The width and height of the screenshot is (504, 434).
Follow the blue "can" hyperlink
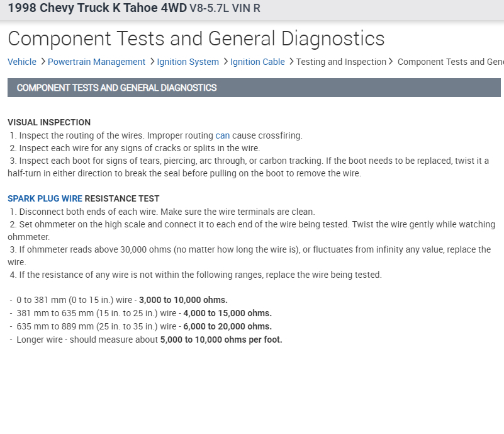click(223, 135)
